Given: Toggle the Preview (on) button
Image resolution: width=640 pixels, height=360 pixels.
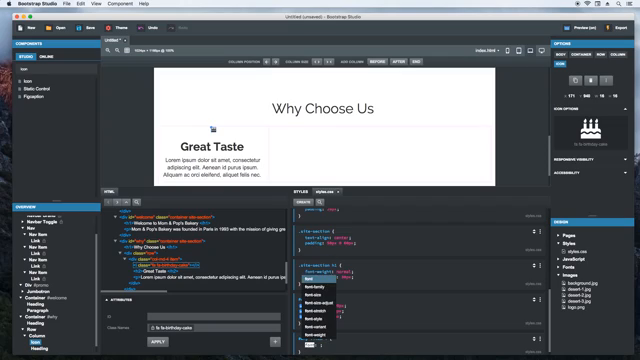Looking at the screenshot, I should 580,28.
